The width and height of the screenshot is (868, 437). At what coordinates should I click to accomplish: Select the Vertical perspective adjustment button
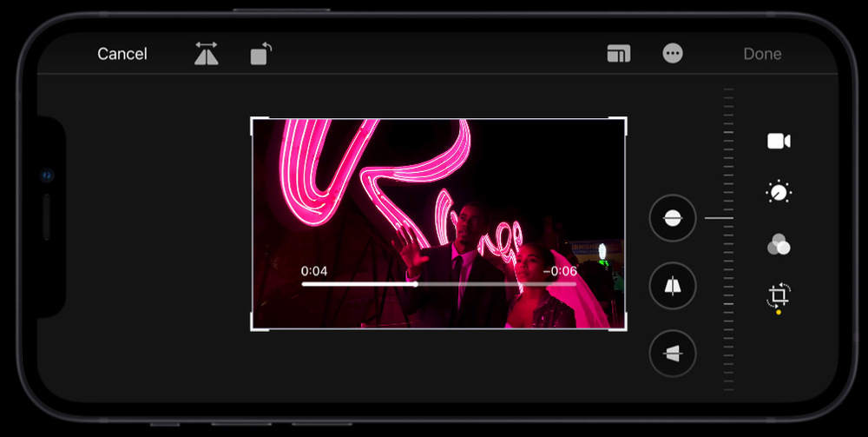tap(673, 286)
